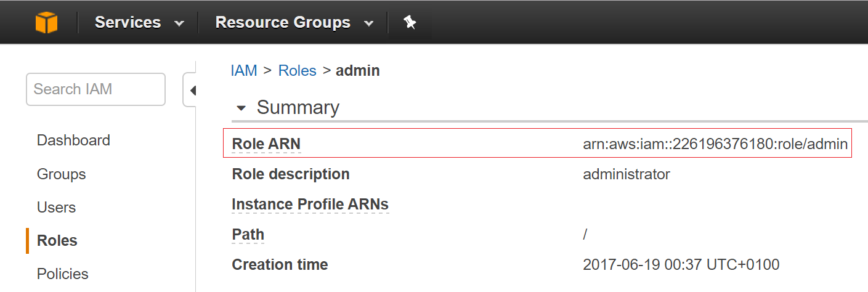Click the Instance Profile ARNs label
The image size is (868, 292).
pyautogui.click(x=310, y=204)
